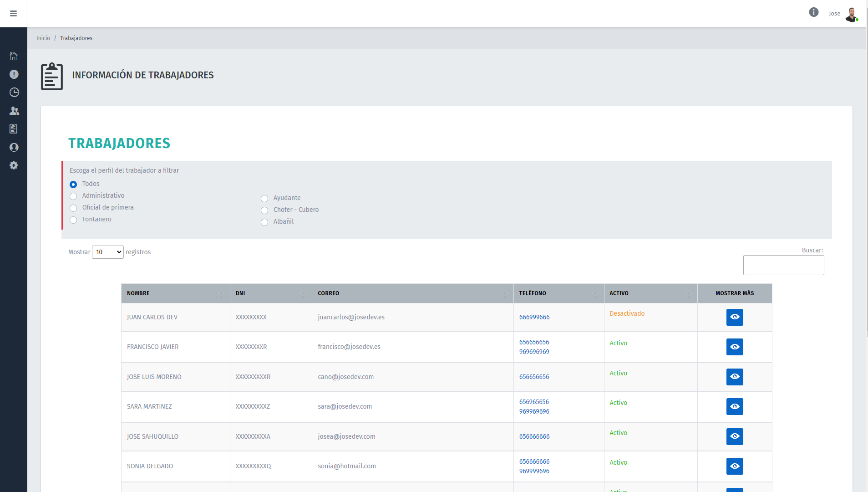Open the home icon in sidebar
Viewport: 868px width, 492px height.
coord(14,56)
